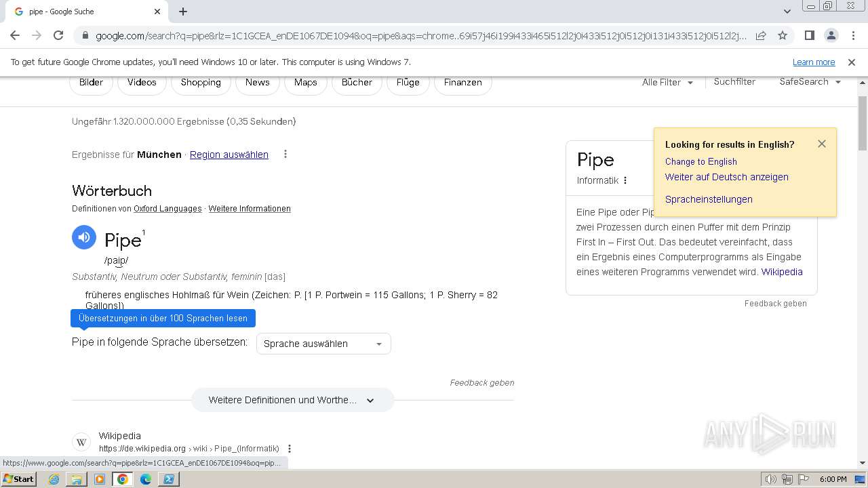
Task: Expand the SafeSearch dropdown
Action: 810,81
